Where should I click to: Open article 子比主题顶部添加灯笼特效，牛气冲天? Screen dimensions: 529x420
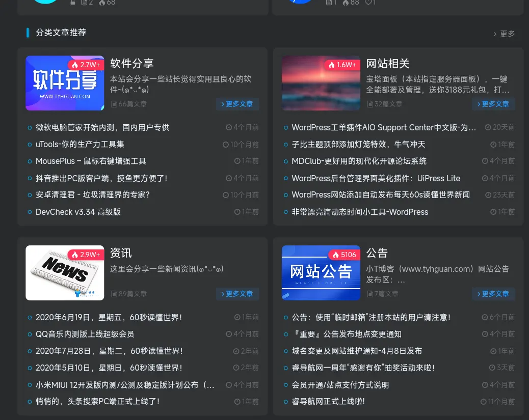click(358, 144)
